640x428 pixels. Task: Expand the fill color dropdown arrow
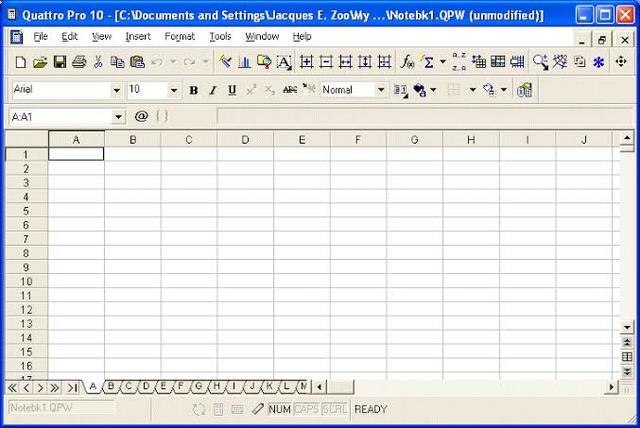[433, 90]
